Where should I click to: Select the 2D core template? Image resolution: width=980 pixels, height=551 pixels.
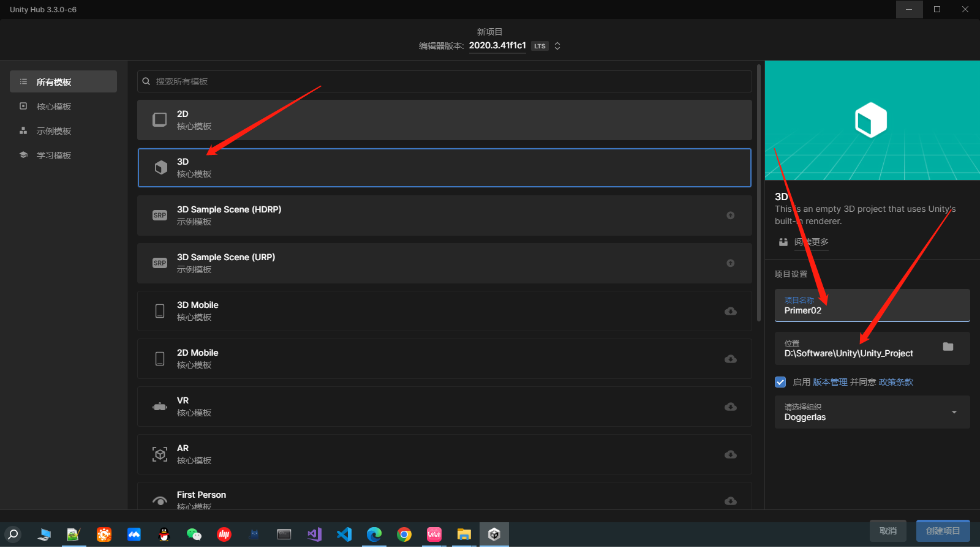point(445,120)
